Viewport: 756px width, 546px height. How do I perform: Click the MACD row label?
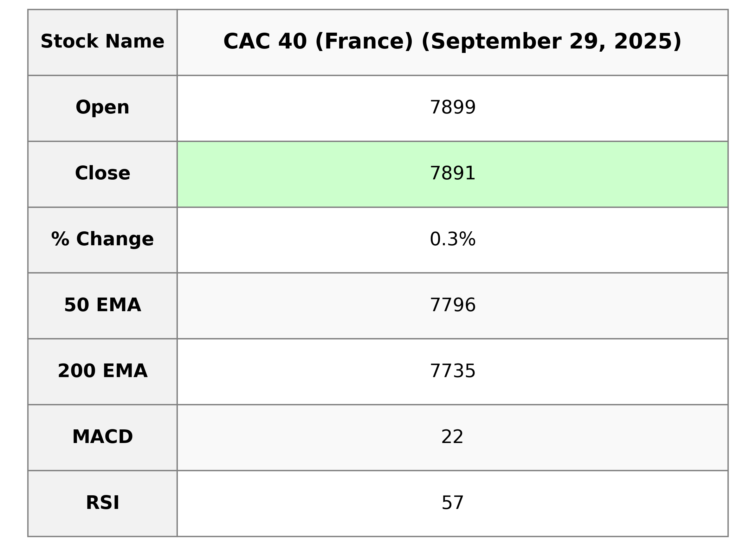click(x=102, y=437)
